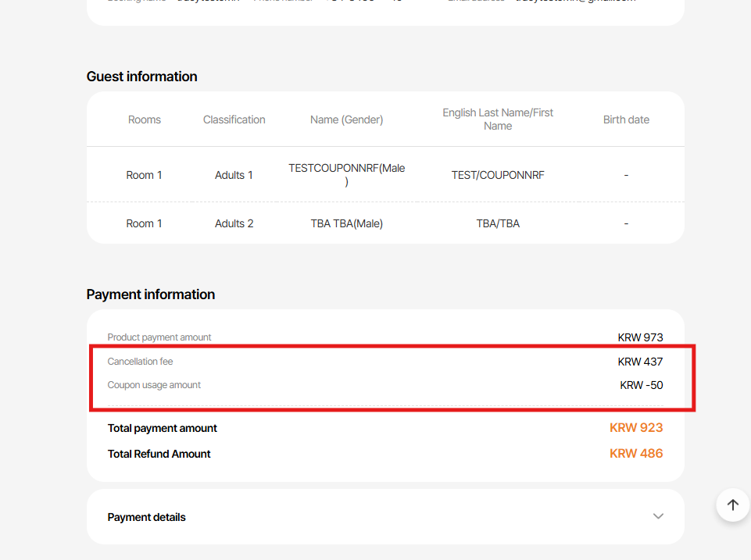Select the KRW 973 product payment amount
The height and width of the screenshot is (560, 751).
(640, 337)
